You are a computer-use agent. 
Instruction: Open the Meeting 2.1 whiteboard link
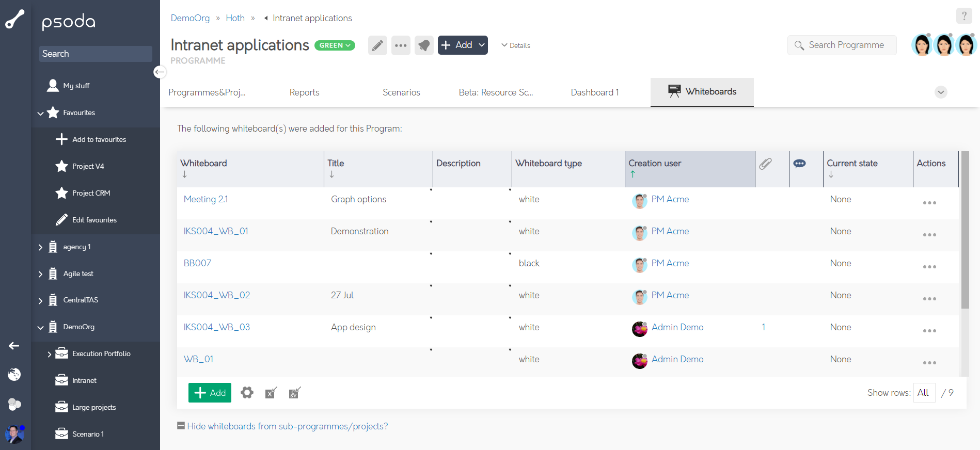tap(206, 199)
